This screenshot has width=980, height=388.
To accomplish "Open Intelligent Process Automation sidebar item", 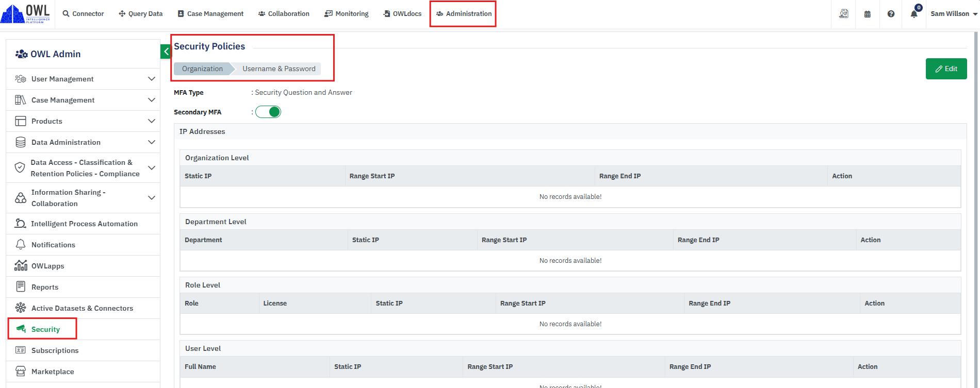I will [x=83, y=224].
